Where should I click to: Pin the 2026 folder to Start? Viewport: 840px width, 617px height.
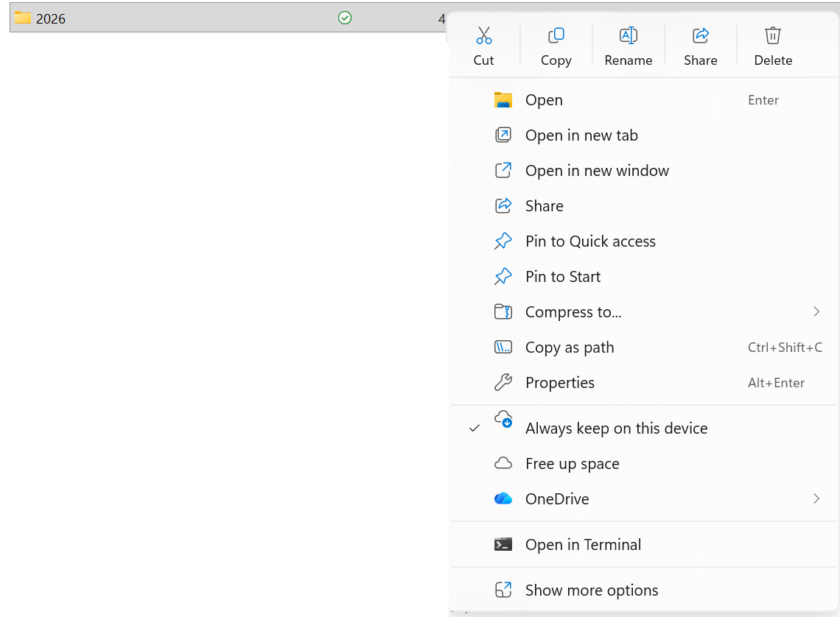[x=563, y=276]
